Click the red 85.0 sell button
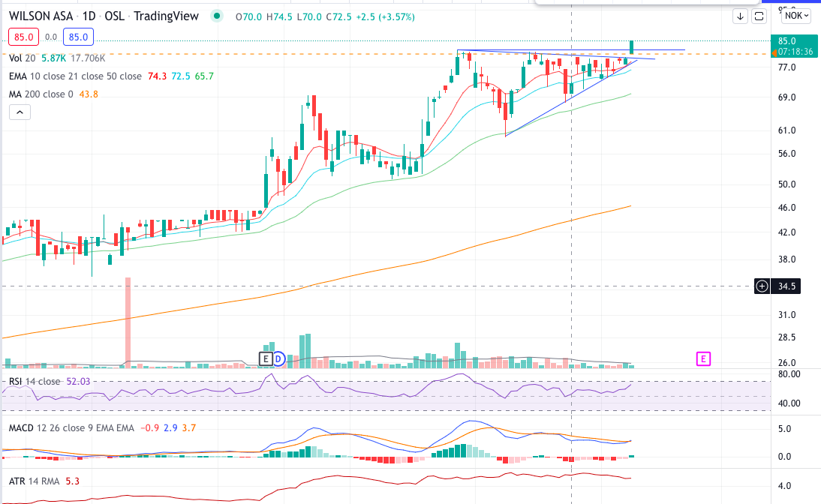 23,37
